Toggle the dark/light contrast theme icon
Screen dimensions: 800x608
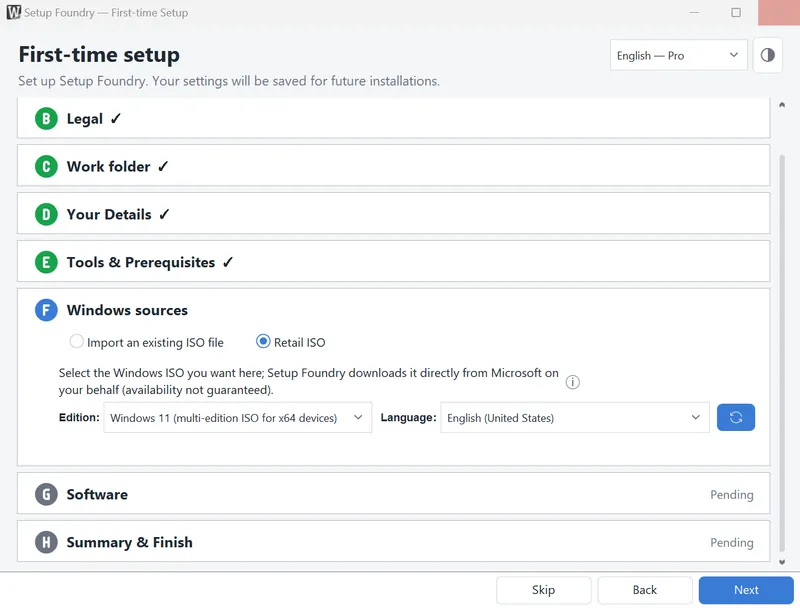[767, 55]
